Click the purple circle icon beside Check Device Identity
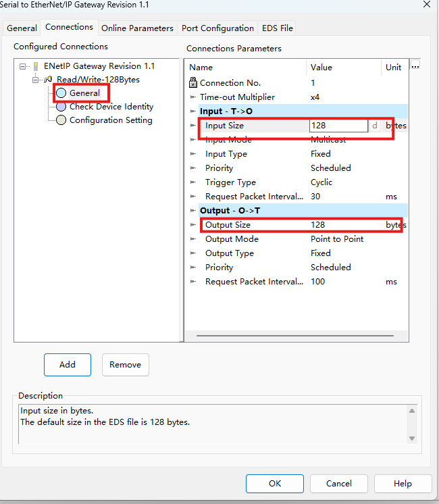439x504 pixels. [61, 106]
